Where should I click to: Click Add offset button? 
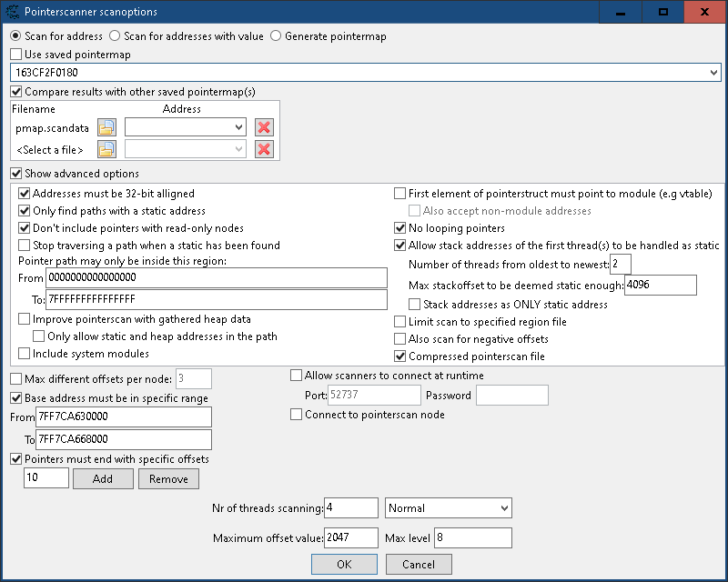click(x=103, y=478)
